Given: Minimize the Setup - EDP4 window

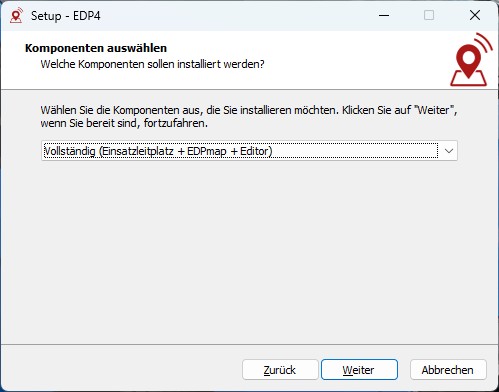Looking at the screenshot, I should [x=384, y=15].
